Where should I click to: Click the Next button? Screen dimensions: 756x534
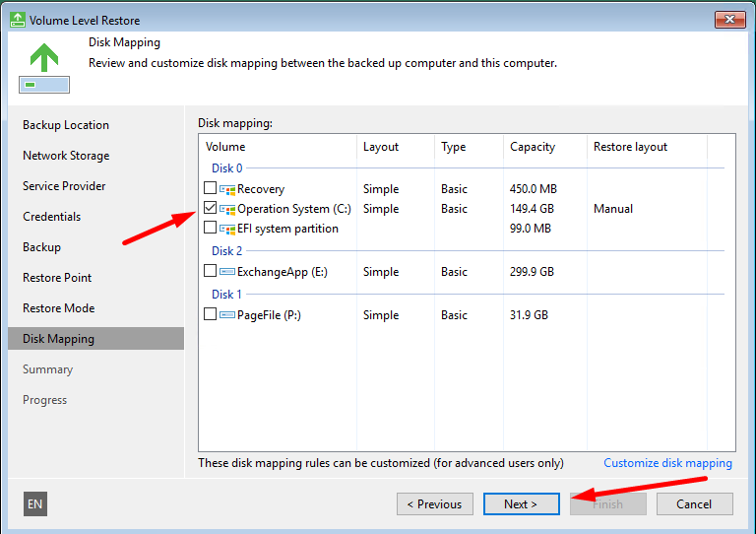(521, 504)
